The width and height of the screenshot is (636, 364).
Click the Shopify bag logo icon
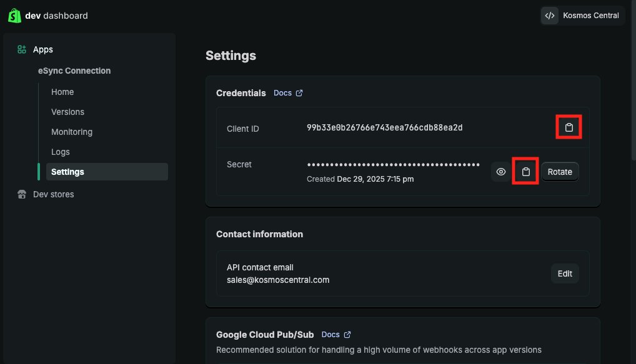coord(15,16)
